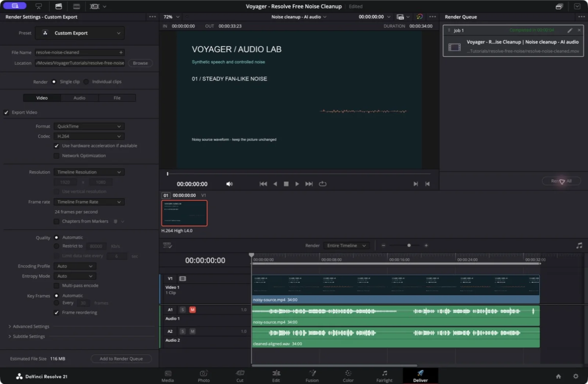The image size is (588, 384).
Task: Stop playback in the viewer
Action: pos(286,184)
